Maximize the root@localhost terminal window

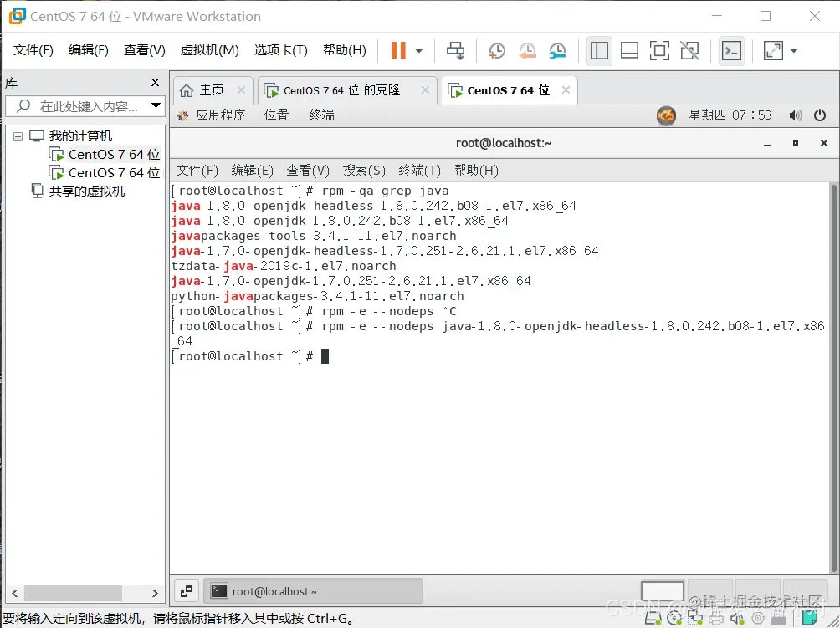click(796, 143)
